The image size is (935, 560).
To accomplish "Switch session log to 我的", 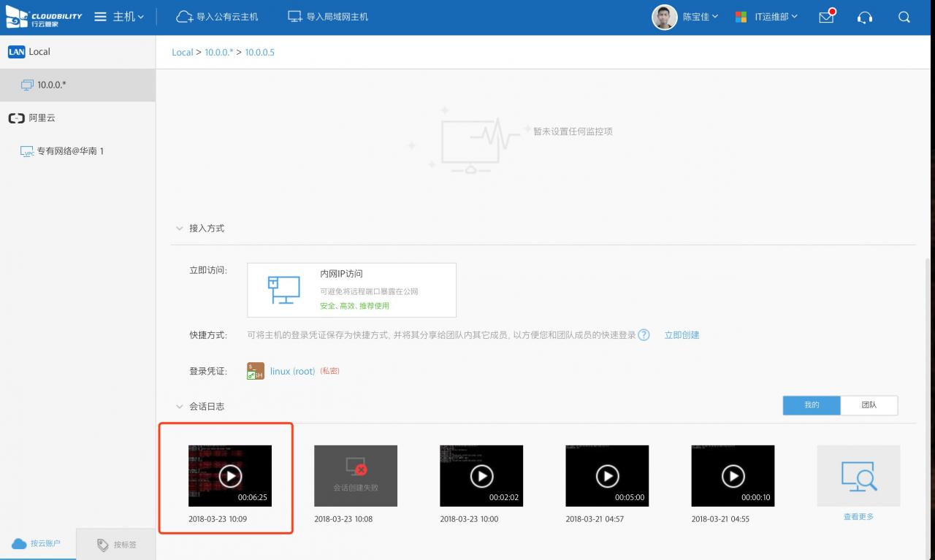I will tap(812, 405).
